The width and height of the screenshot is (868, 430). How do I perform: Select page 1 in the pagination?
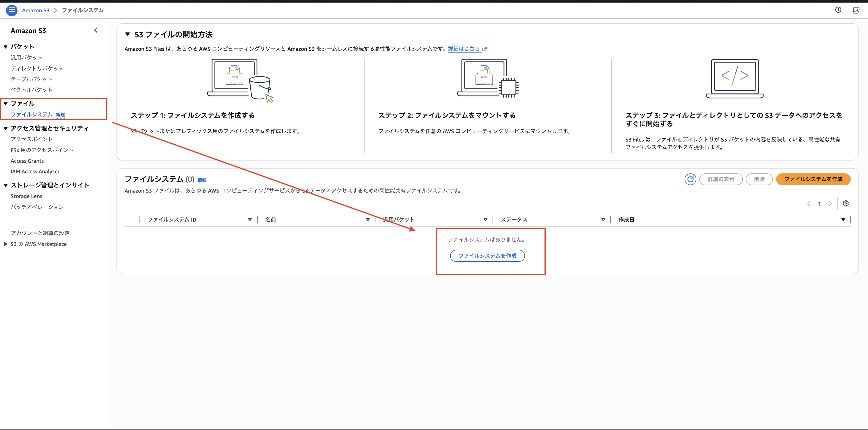click(819, 203)
